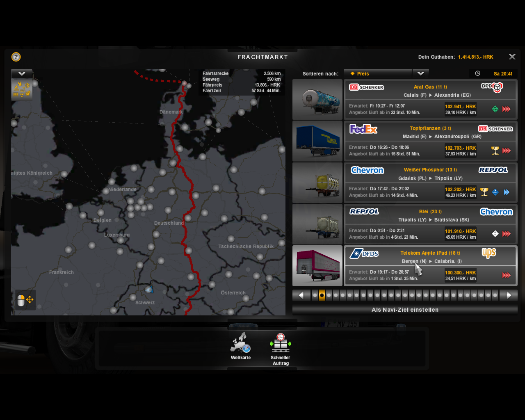Click the 102.941,- HRK price

pyautogui.click(x=461, y=107)
